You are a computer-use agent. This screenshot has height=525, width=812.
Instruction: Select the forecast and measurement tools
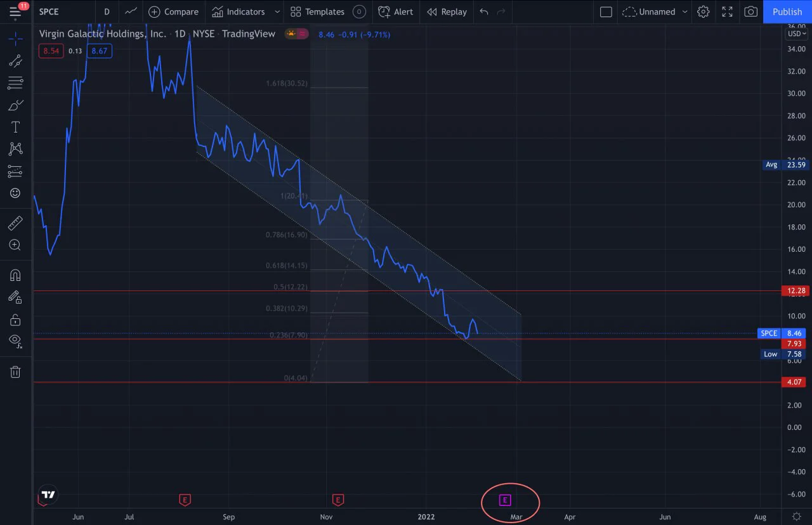pyautogui.click(x=15, y=171)
